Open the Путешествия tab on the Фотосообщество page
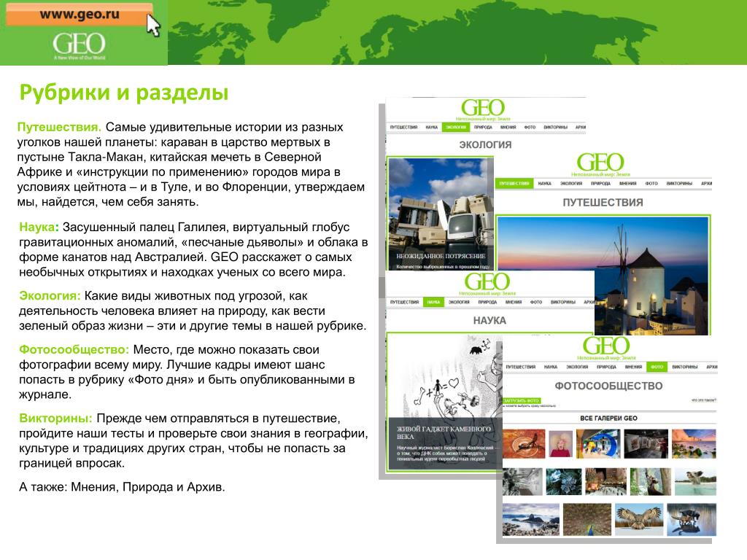Image resolution: width=747 pixels, height=560 pixels. pos(521,367)
